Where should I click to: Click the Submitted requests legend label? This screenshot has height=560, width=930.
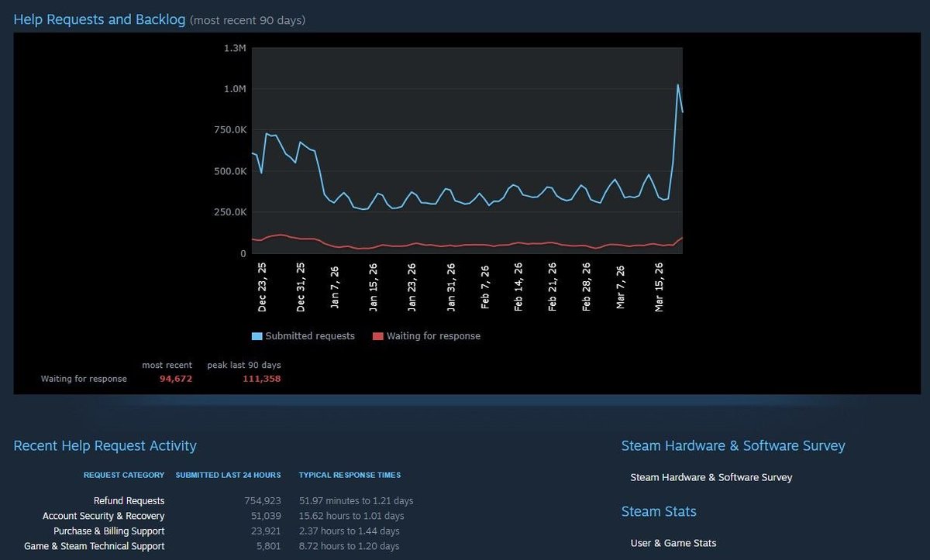[310, 336]
